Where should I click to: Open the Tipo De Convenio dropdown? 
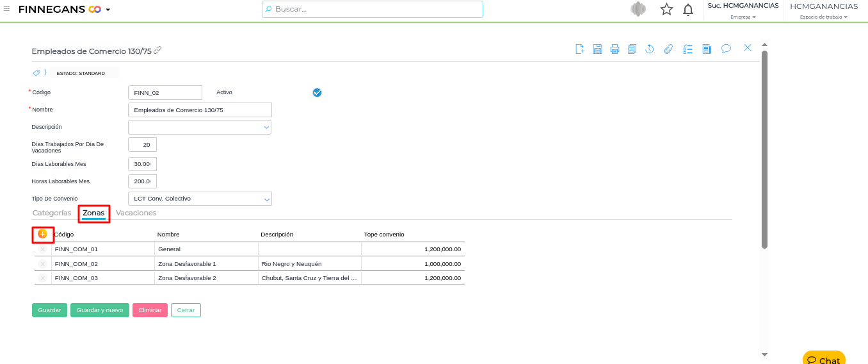(x=266, y=199)
